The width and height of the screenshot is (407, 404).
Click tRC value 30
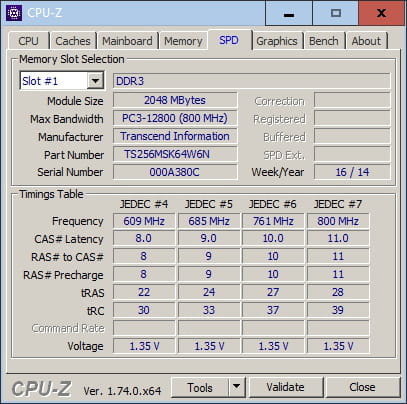click(144, 310)
